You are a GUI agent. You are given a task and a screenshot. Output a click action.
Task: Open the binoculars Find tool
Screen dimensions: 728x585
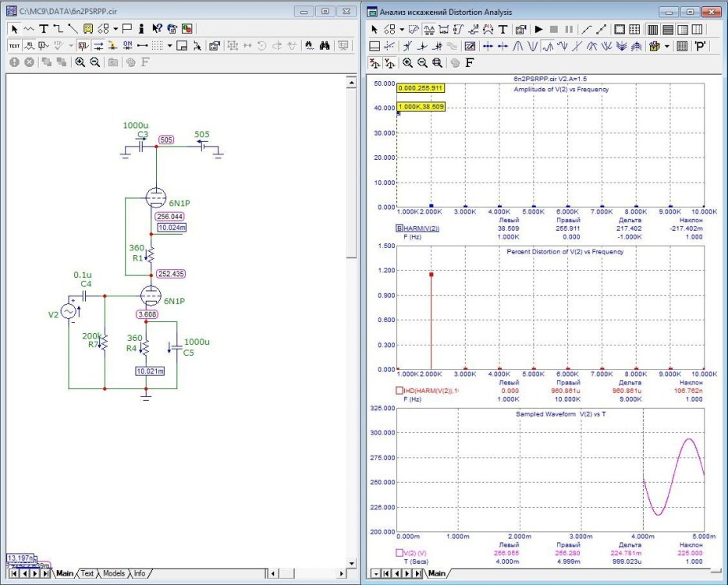pos(325,45)
